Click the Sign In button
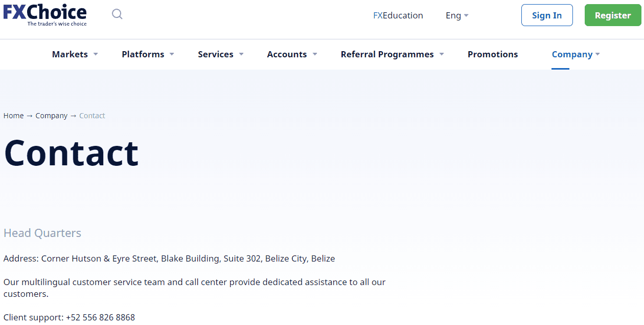This screenshot has width=644, height=325. [x=547, y=15]
